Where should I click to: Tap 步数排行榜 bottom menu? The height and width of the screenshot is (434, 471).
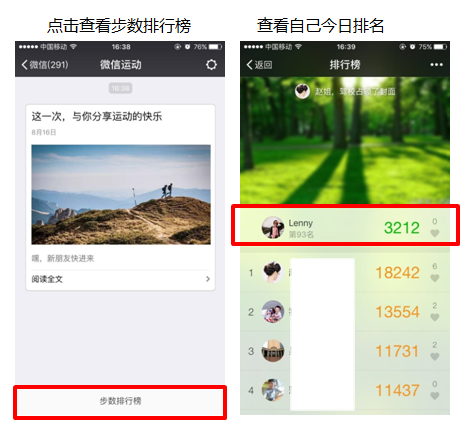(120, 401)
